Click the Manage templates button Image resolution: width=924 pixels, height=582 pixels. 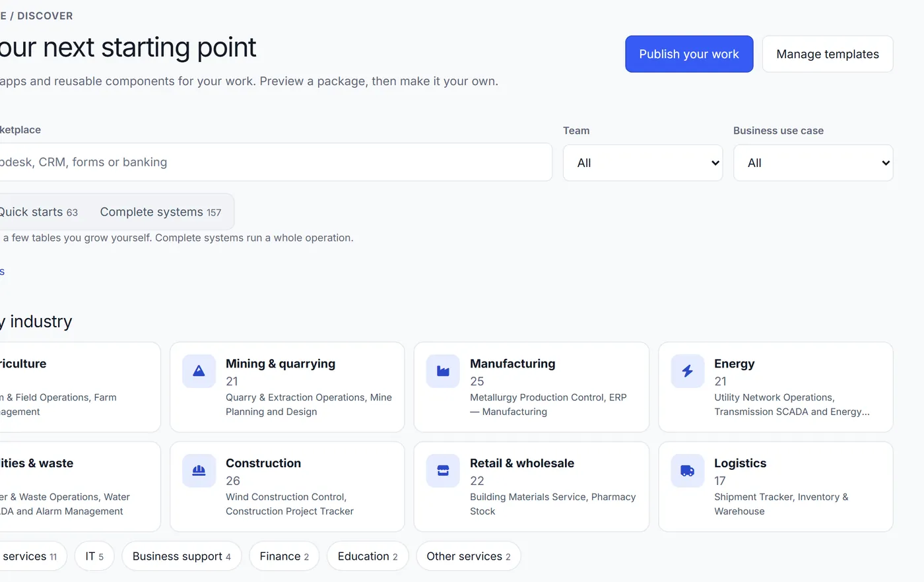click(x=828, y=54)
